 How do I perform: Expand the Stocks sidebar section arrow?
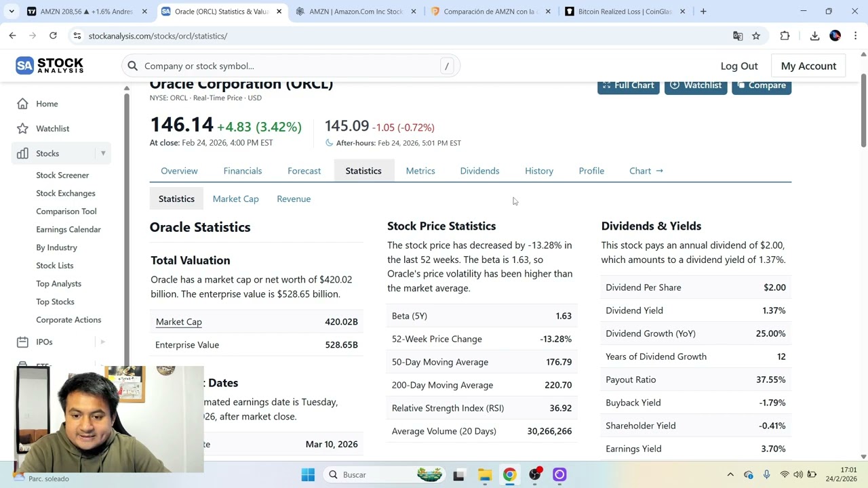click(103, 153)
